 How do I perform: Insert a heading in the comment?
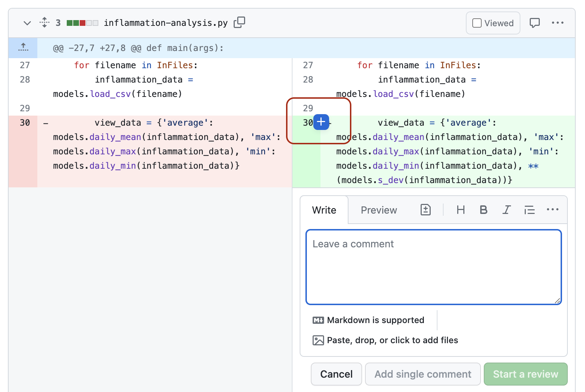pyautogui.click(x=461, y=210)
